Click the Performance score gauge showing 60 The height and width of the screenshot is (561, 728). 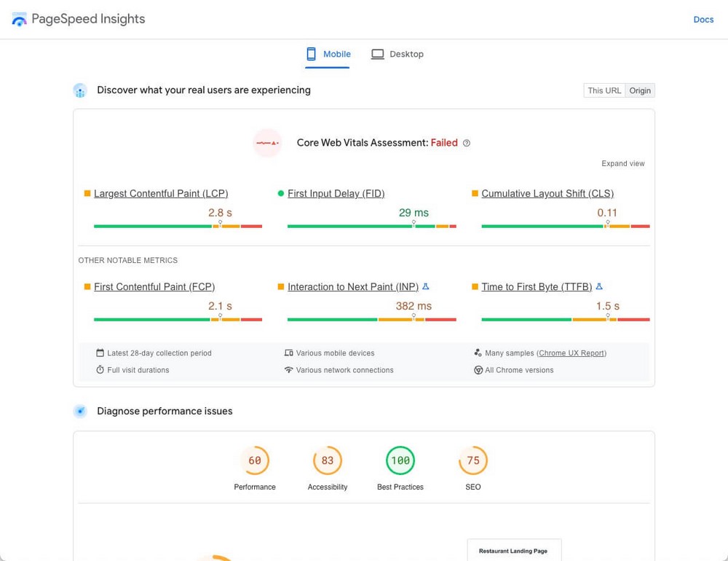[255, 460]
